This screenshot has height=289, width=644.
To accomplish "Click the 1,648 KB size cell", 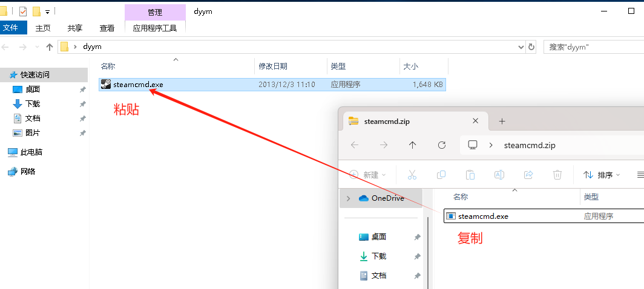I will 428,85.
